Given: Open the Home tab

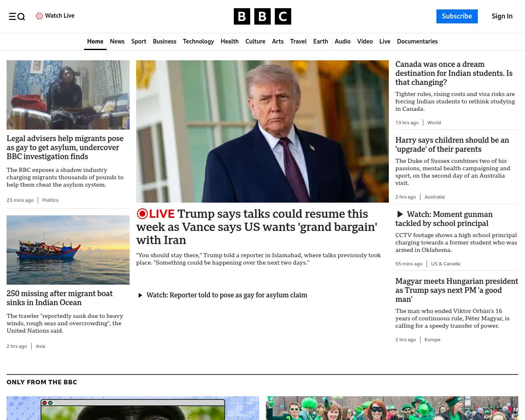Looking at the screenshot, I should click(95, 41).
